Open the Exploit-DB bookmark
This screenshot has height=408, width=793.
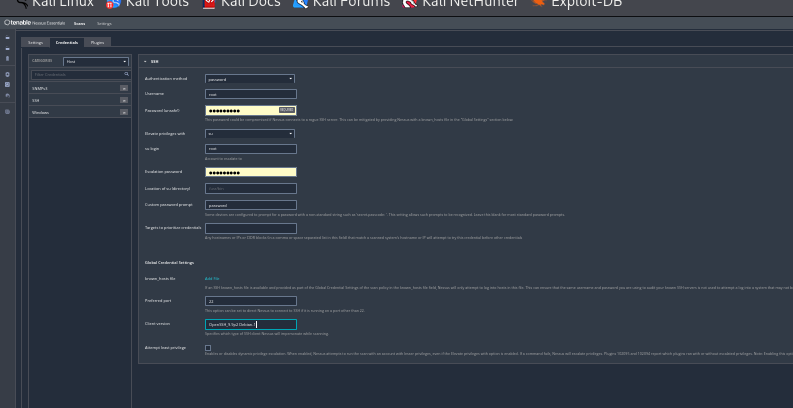(577, 4)
